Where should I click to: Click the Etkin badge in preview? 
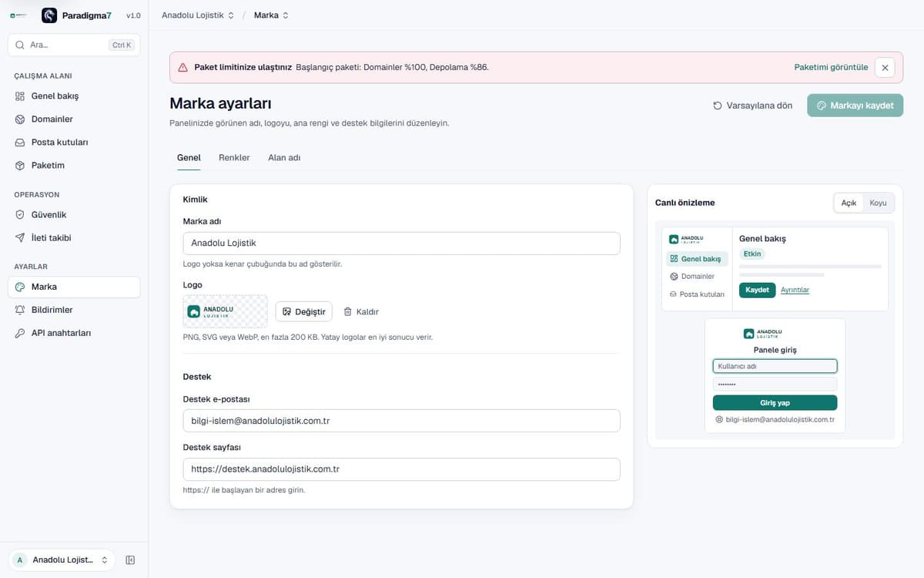pos(752,254)
